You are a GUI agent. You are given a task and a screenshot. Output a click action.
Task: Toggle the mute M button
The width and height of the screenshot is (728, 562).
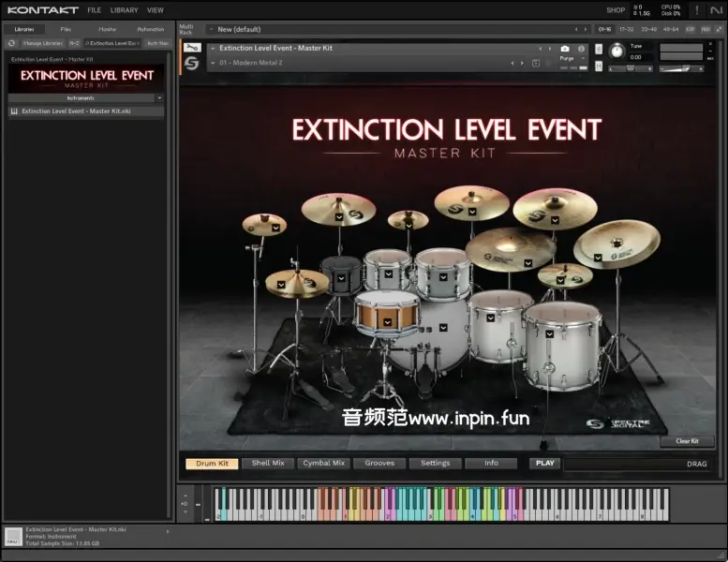[x=597, y=67]
